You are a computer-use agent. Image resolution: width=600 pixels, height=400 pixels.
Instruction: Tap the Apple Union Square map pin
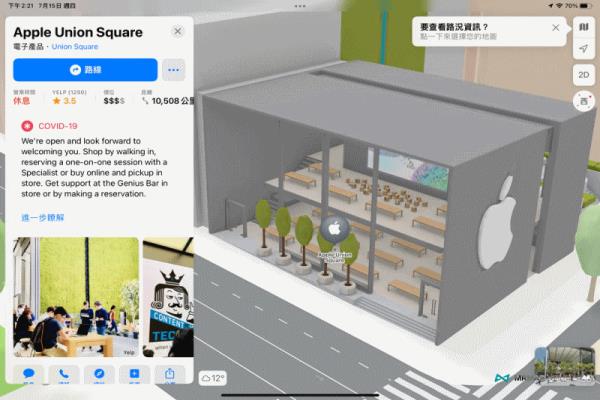click(x=334, y=229)
